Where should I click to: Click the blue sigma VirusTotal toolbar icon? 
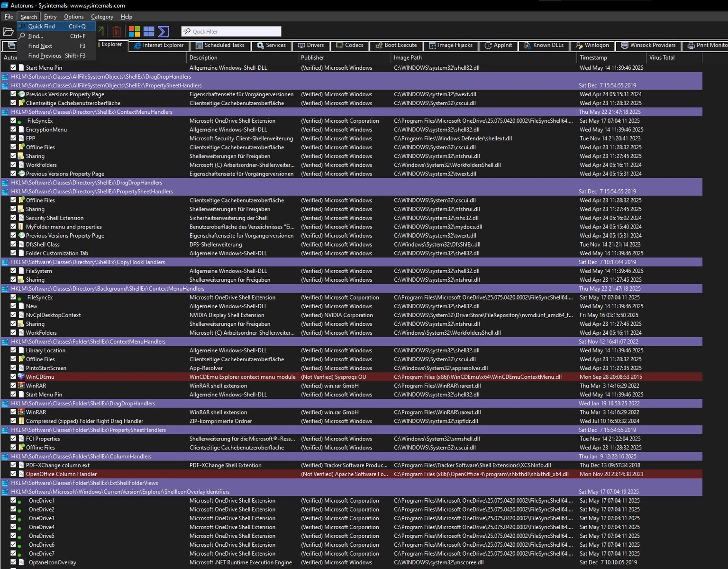(x=164, y=32)
